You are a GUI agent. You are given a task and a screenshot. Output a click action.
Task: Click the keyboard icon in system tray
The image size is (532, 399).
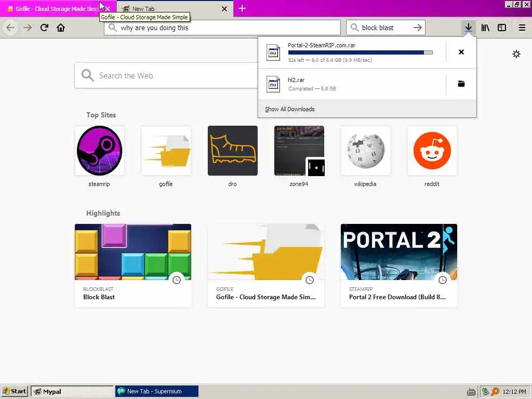[471, 392]
